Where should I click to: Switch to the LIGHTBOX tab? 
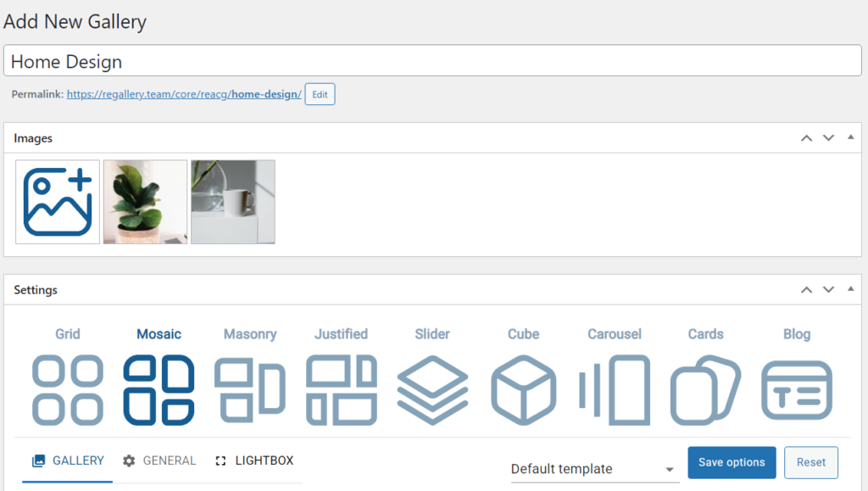[254, 460]
